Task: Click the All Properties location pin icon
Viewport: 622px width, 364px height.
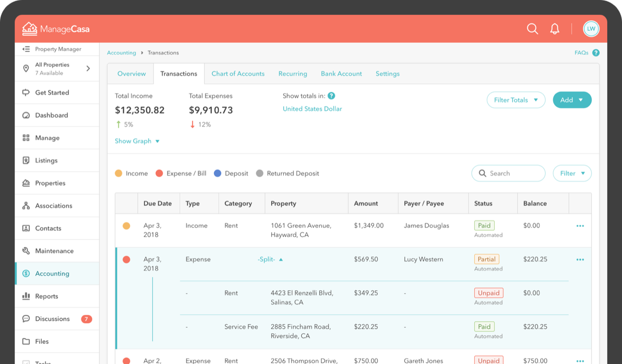Action: pos(26,68)
